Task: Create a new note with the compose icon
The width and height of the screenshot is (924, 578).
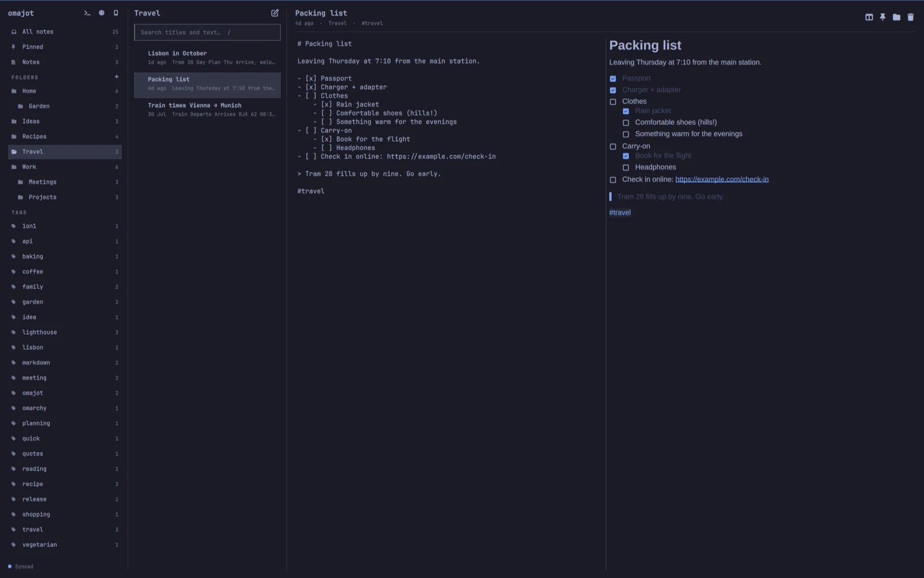Action: click(x=275, y=13)
